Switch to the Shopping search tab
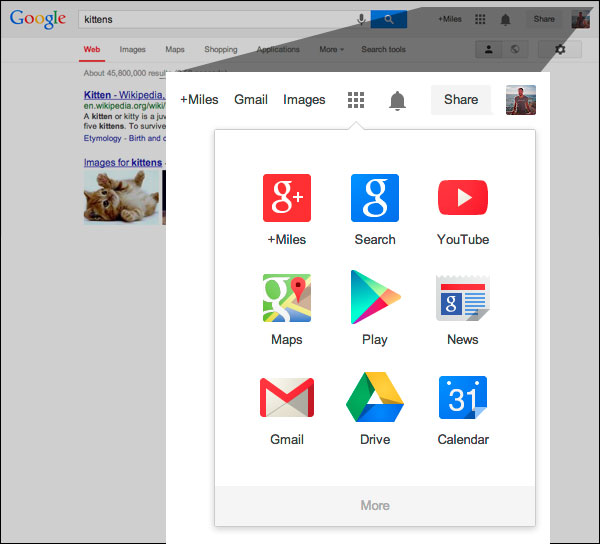Viewport: 600px width, 544px height. click(221, 49)
